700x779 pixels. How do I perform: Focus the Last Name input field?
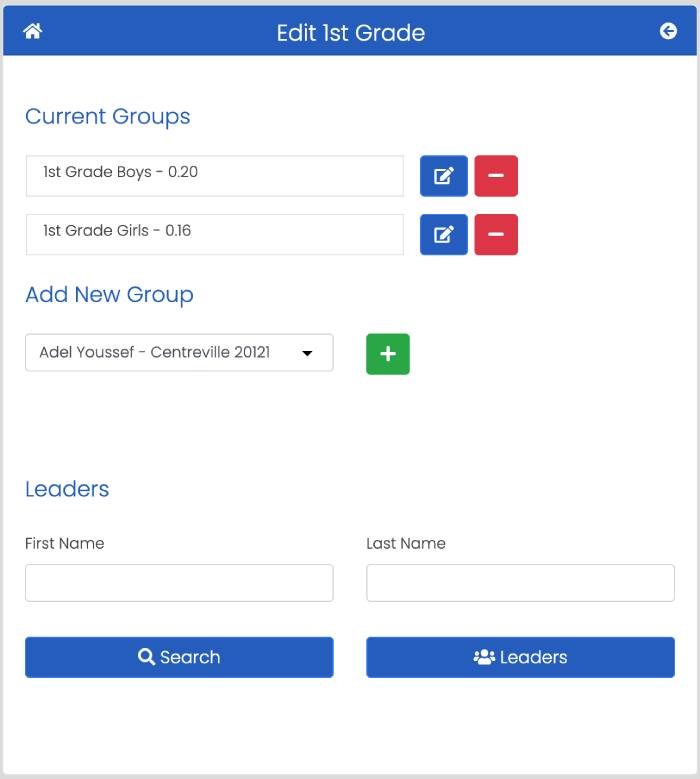click(x=520, y=583)
